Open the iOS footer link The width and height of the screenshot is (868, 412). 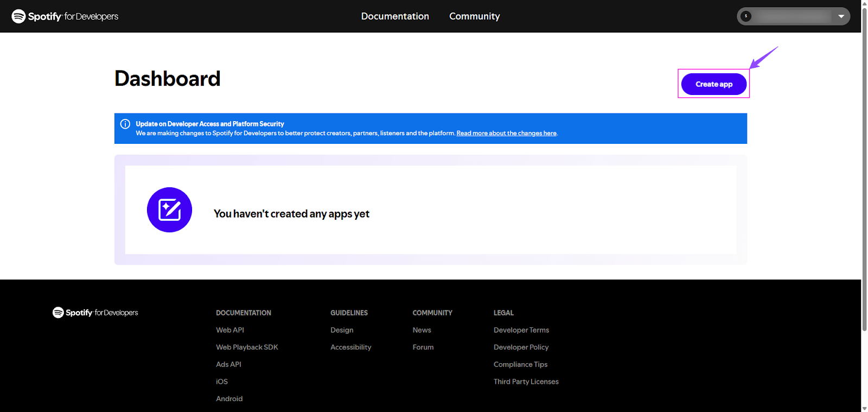point(222,382)
